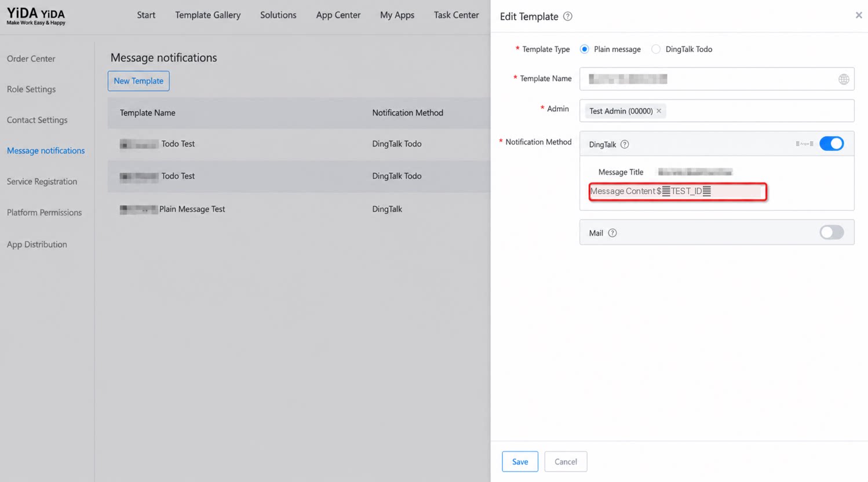The height and width of the screenshot is (482, 868).
Task: Select the Plain message radio option
Action: [x=585, y=49]
